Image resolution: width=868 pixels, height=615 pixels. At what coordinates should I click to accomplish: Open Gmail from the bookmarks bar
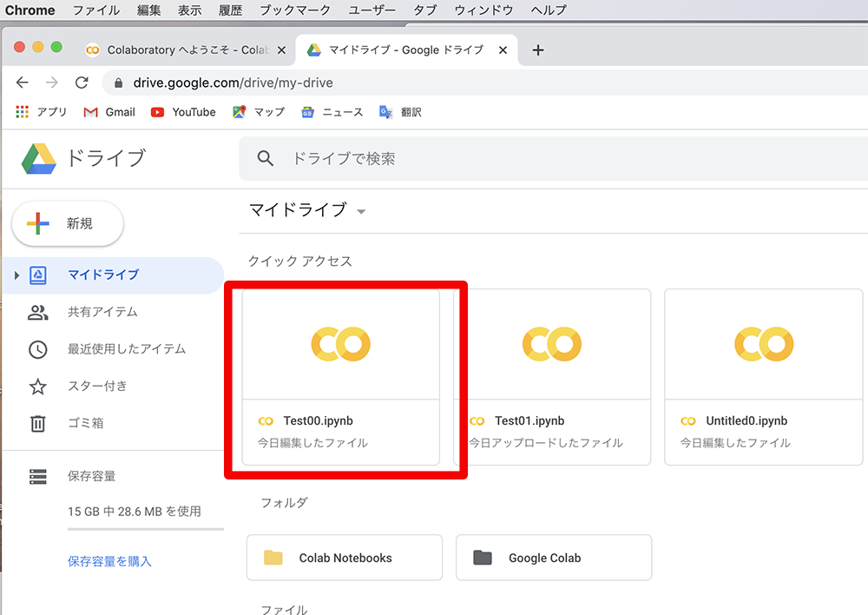tap(108, 111)
